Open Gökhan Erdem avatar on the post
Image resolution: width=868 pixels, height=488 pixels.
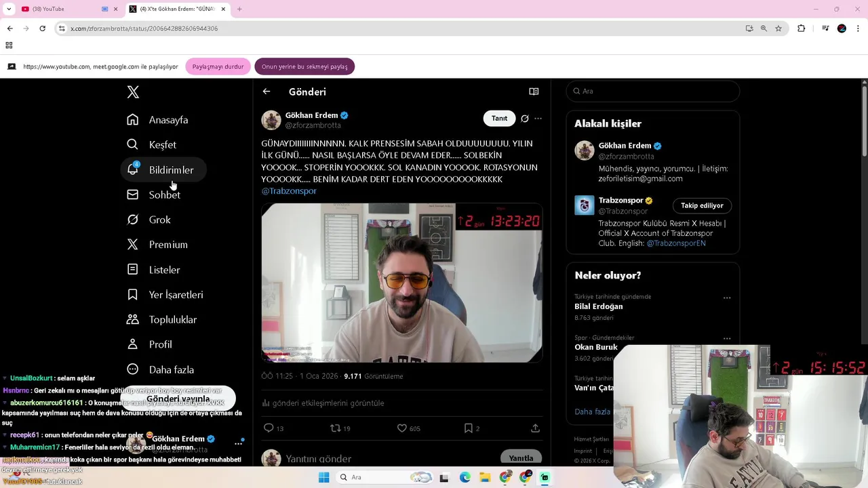click(x=271, y=120)
